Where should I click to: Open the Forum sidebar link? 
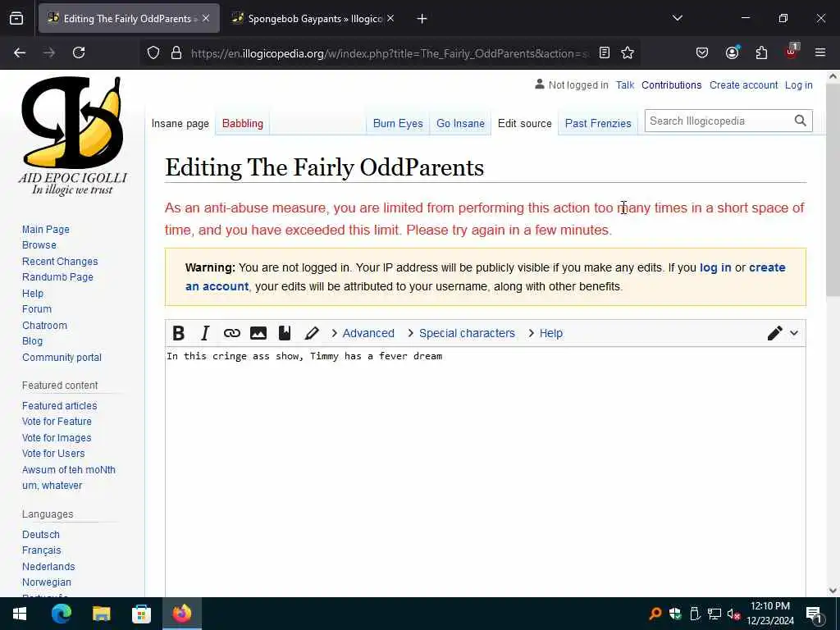37,309
